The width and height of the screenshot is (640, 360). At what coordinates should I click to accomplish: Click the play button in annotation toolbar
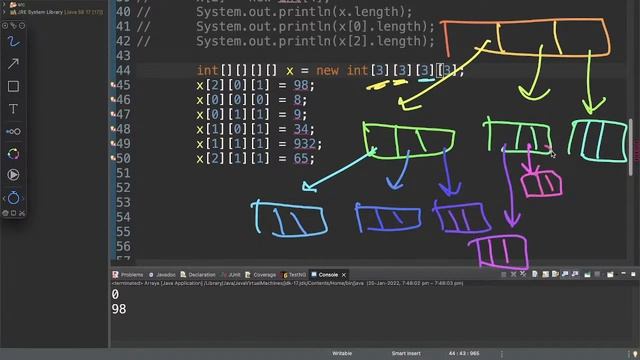[13, 175]
